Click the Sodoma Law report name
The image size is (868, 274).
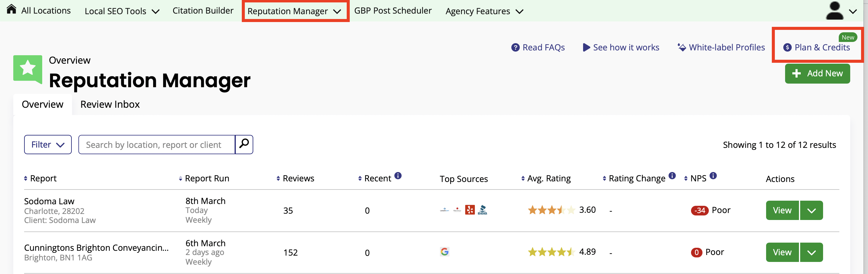(x=49, y=202)
